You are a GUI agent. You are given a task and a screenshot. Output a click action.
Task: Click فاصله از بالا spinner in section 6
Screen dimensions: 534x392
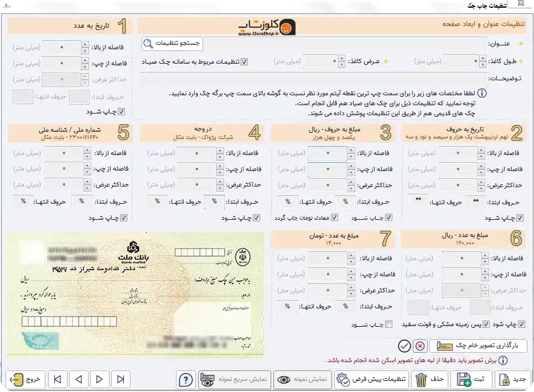click(x=485, y=259)
